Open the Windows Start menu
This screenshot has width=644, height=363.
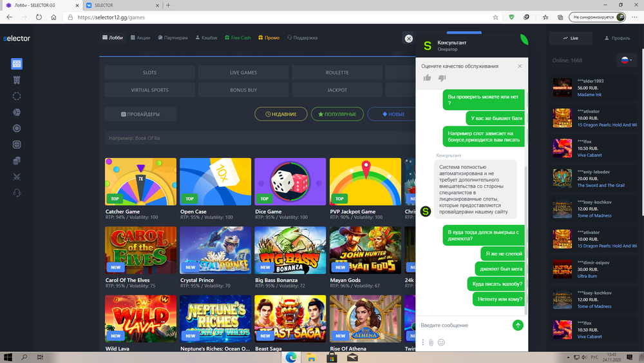pyautogui.click(x=8, y=357)
